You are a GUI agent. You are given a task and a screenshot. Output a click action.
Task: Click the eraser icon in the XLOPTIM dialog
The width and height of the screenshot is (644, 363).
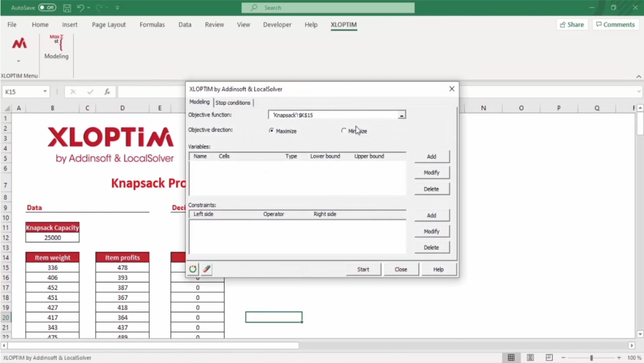[207, 269]
